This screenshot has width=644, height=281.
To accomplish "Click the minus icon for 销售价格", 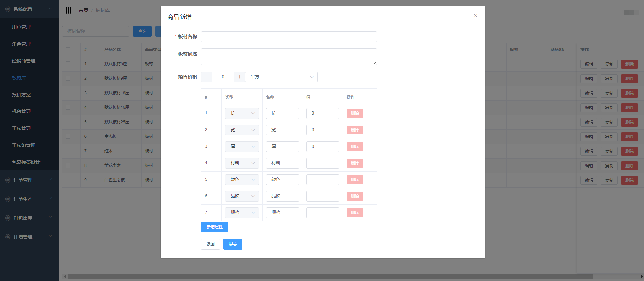I will 207,77.
